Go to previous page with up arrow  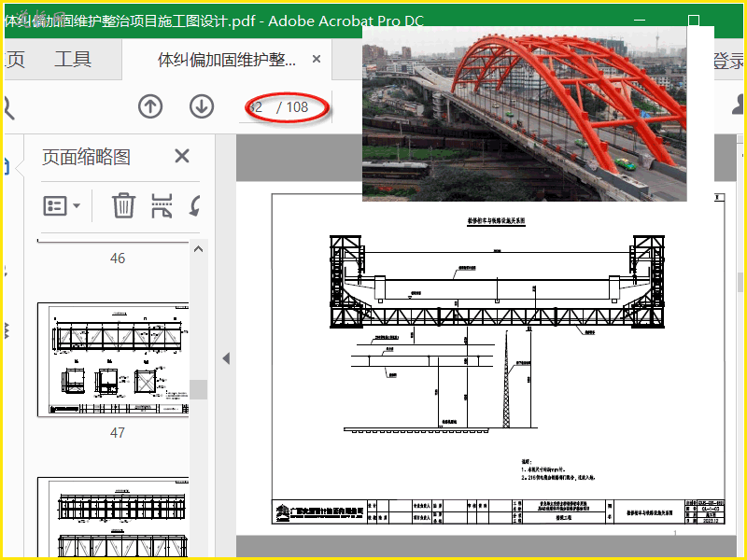click(150, 106)
